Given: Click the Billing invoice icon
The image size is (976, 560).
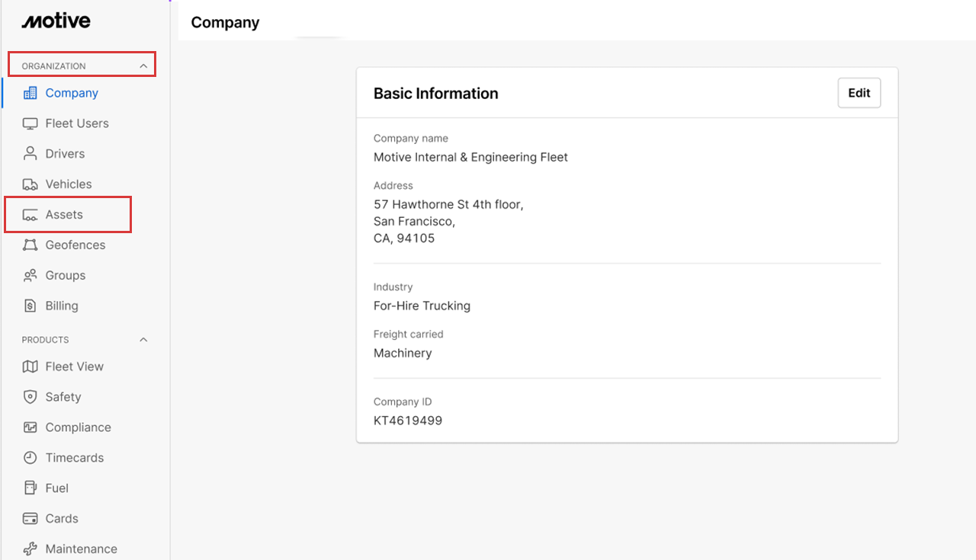Looking at the screenshot, I should tap(30, 306).
